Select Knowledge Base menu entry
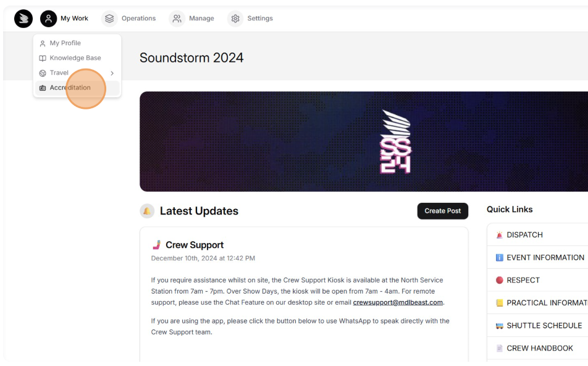The height and width of the screenshot is (366, 588). coord(75,58)
